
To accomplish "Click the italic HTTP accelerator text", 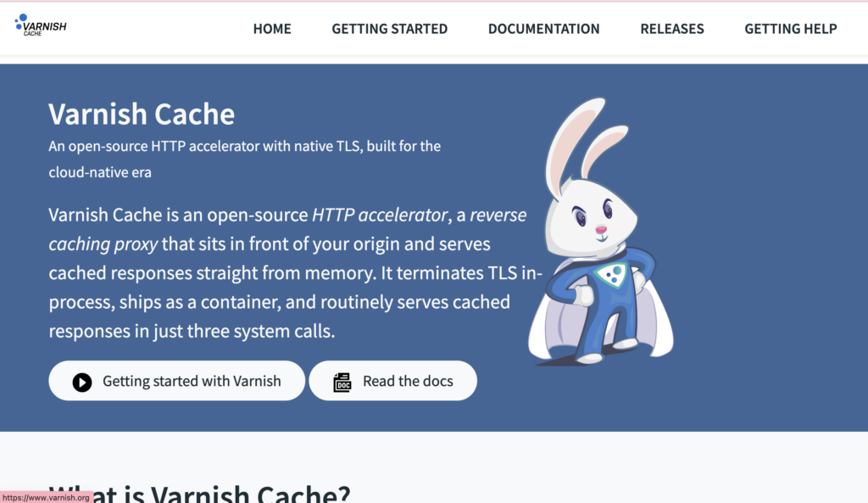I will pos(380,215).
